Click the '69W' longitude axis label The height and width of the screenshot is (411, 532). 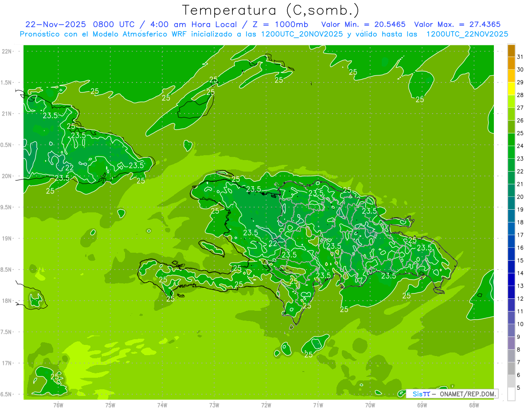pyautogui.click(x=422, y=405)
